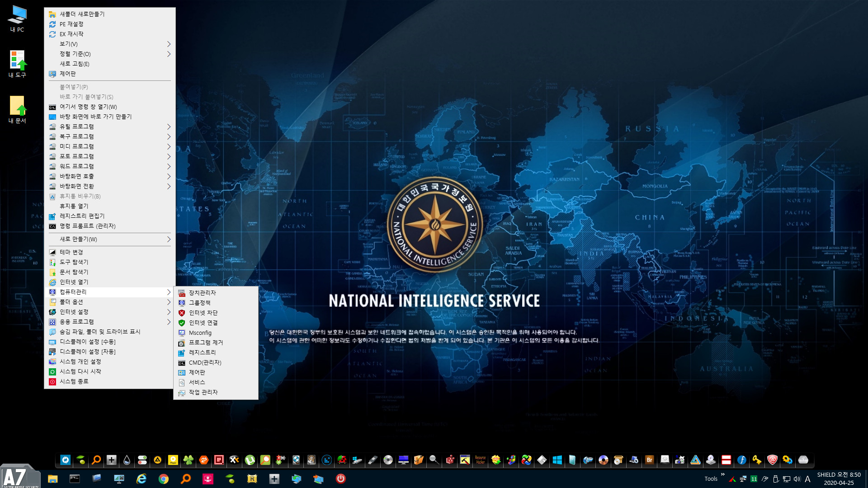Click the toggle switches icon in dock

click(x=142, y=460)
